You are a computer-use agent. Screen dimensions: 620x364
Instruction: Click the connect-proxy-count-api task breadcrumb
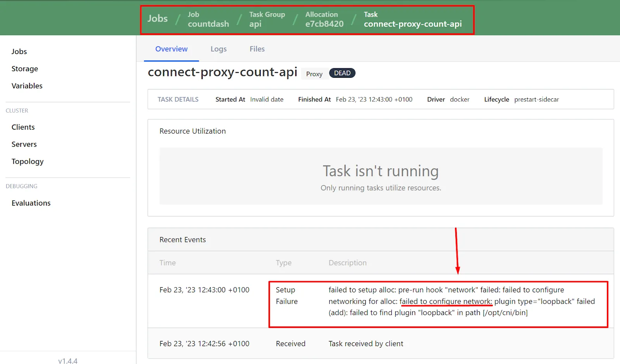coord(412,19)
